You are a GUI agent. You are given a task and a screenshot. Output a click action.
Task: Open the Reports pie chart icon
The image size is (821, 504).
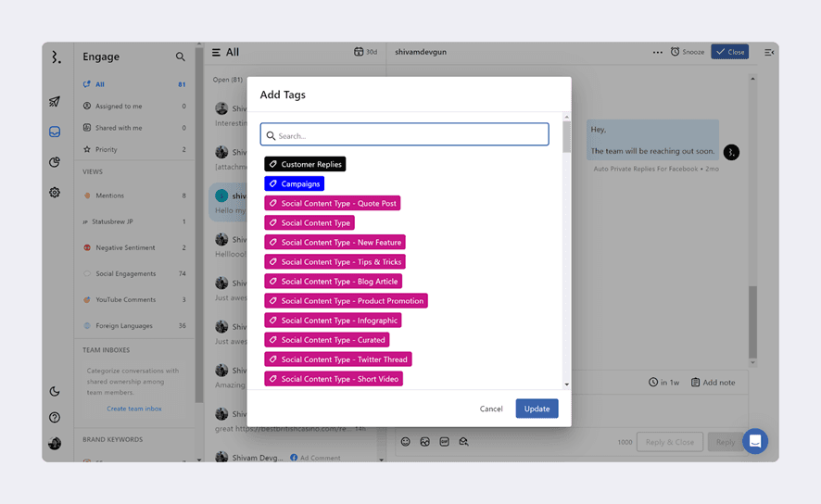55,162
